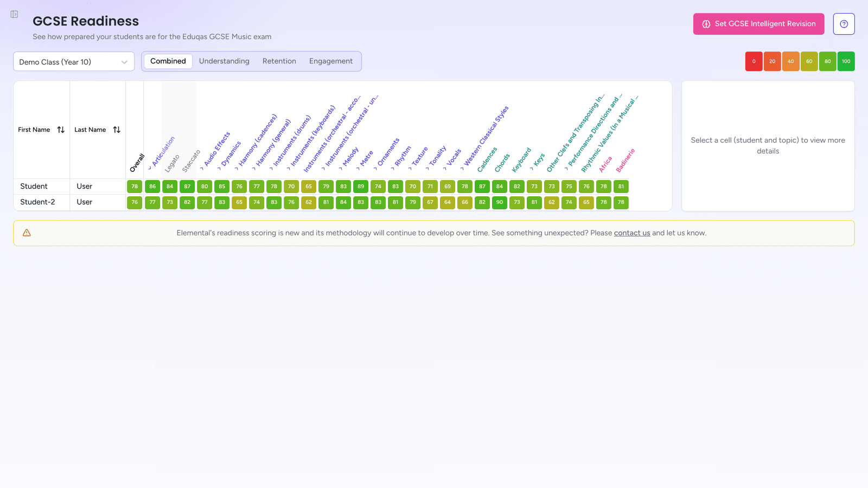
Task: Select Student's Legato score cell
Action: [170, 187]
